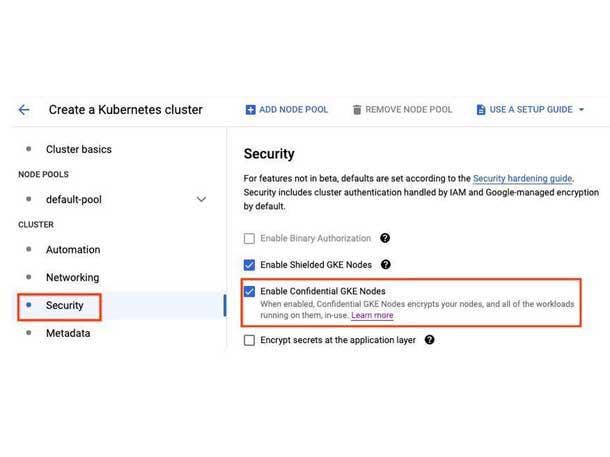Select Metadata in the sidebar
610x457 pixels.
pos(68,334)
